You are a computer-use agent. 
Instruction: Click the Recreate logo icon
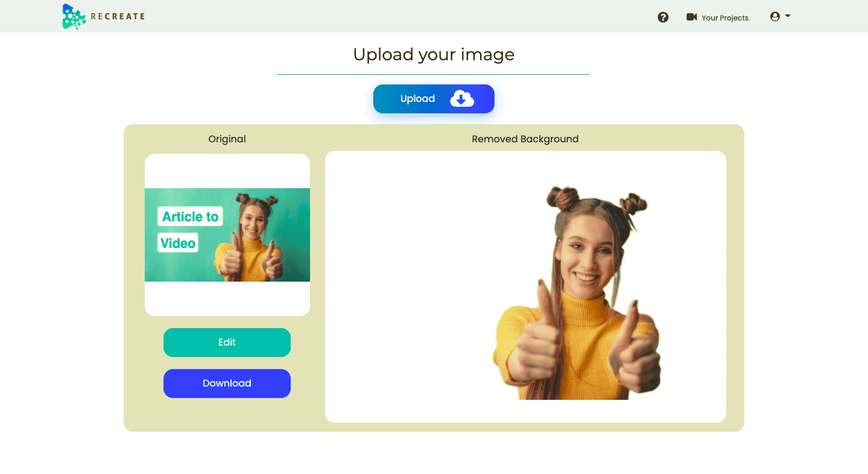pos(74,16)
